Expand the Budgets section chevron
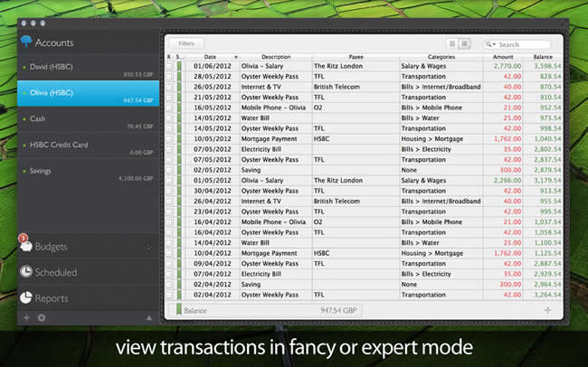The image size is (588, 367). [x=149, y=247]
